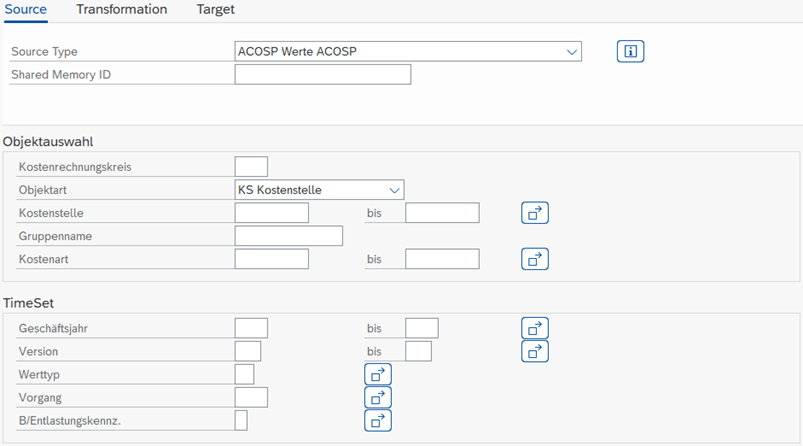Click the Kostenstelle from-value field

tap(271, 213)
